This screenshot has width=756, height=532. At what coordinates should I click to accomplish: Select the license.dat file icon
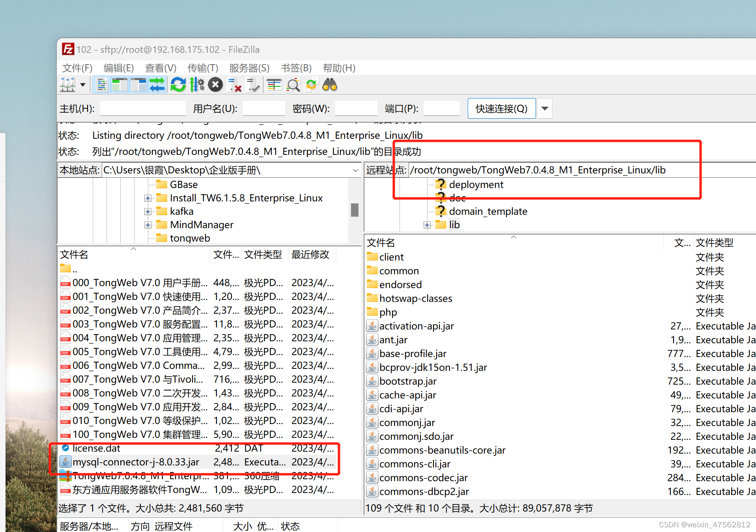point(65,448)
